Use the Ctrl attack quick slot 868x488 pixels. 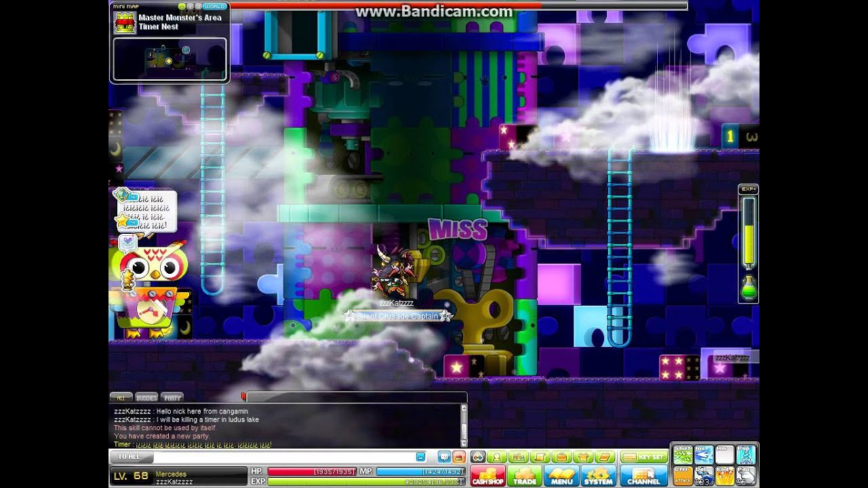[683, 476]
